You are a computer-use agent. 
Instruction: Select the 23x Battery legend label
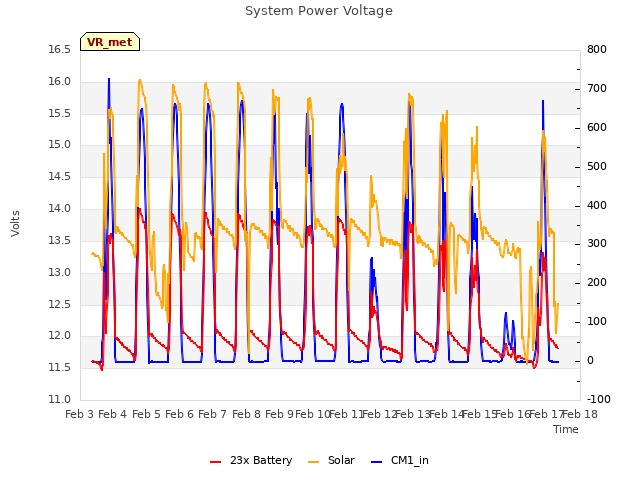[261, 460]
